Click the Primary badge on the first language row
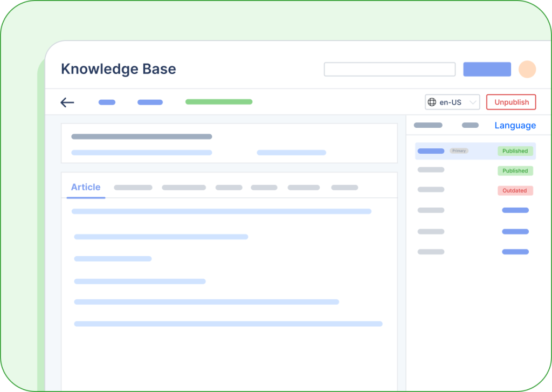The width and height of the screenshot is (552, 392). (x=459, y=151)
